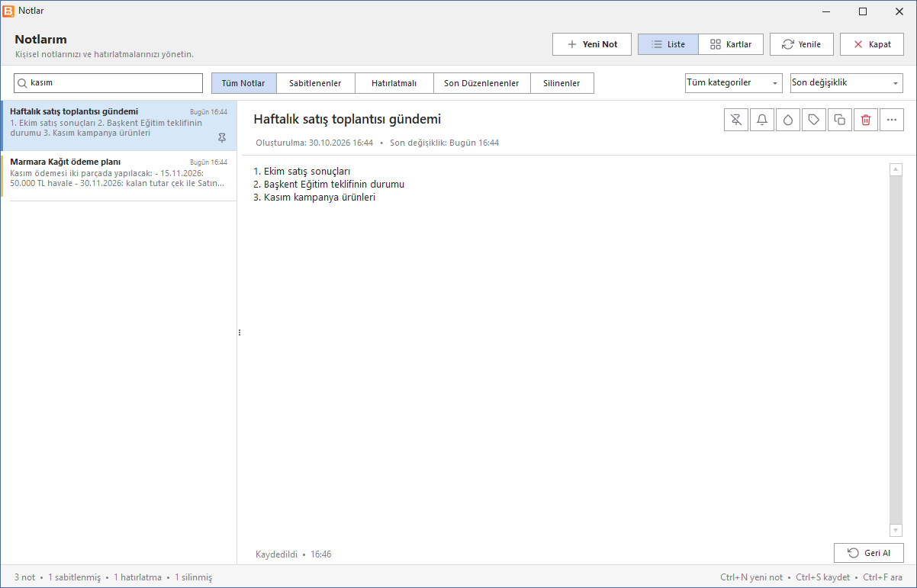Click the 'Kaydedildi • 16:46' save status
The image size is (917, 588).
coord(294,554)
